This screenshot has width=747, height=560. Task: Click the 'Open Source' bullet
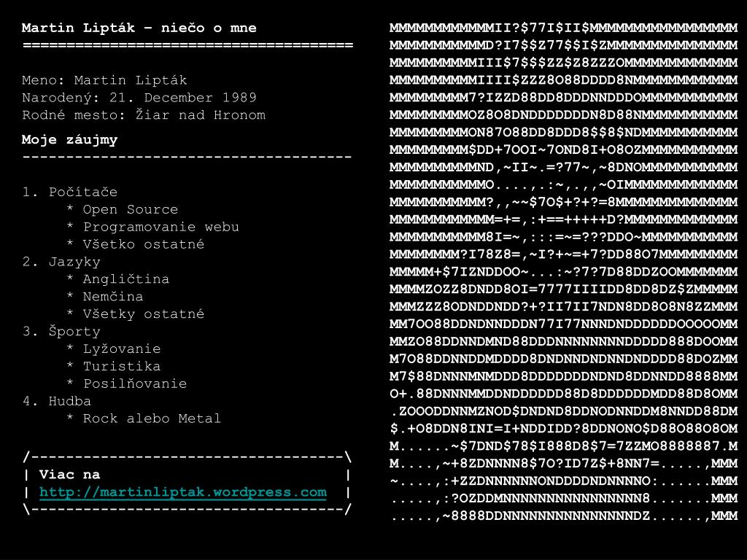pyautogui.click(x=130, y=209)
